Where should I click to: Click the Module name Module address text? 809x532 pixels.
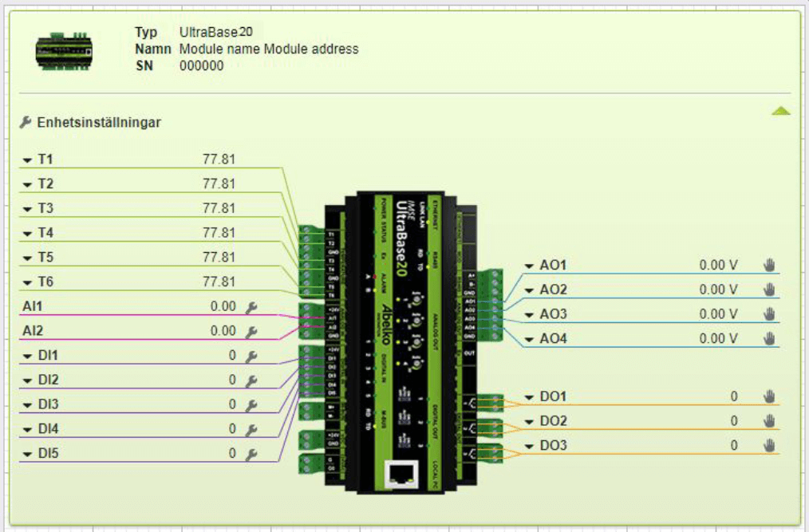click(x=269, y=49)
